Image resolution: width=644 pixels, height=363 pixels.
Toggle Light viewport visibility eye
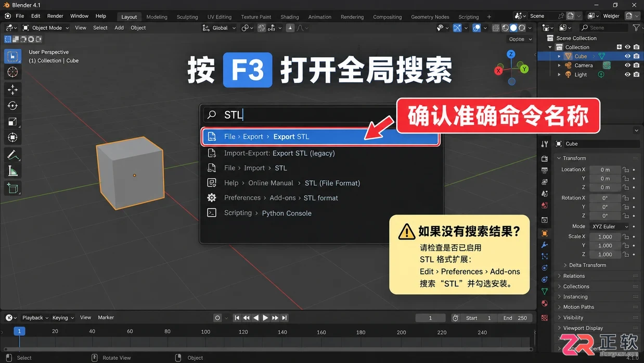(627, 74)
